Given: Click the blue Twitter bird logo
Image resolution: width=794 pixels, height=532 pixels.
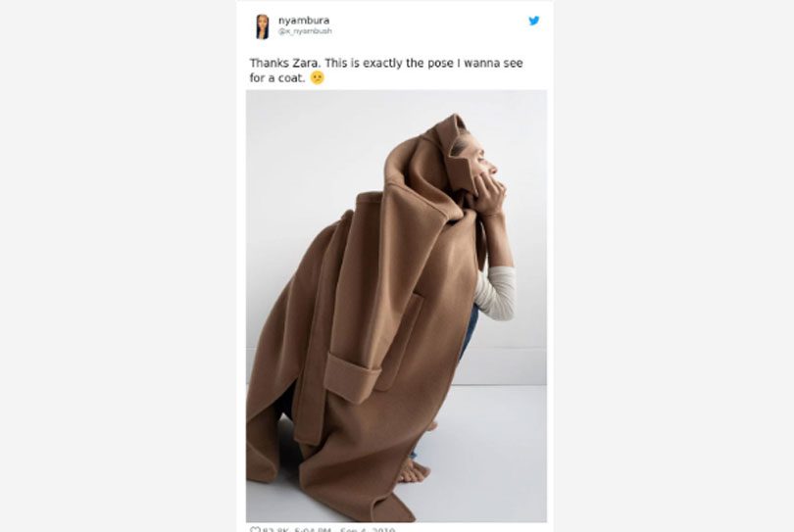Looking at the screenshot, I should pos(533,21).
